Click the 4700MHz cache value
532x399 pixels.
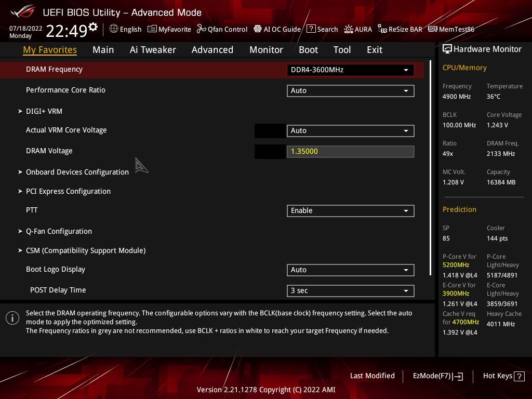point(465,322)
